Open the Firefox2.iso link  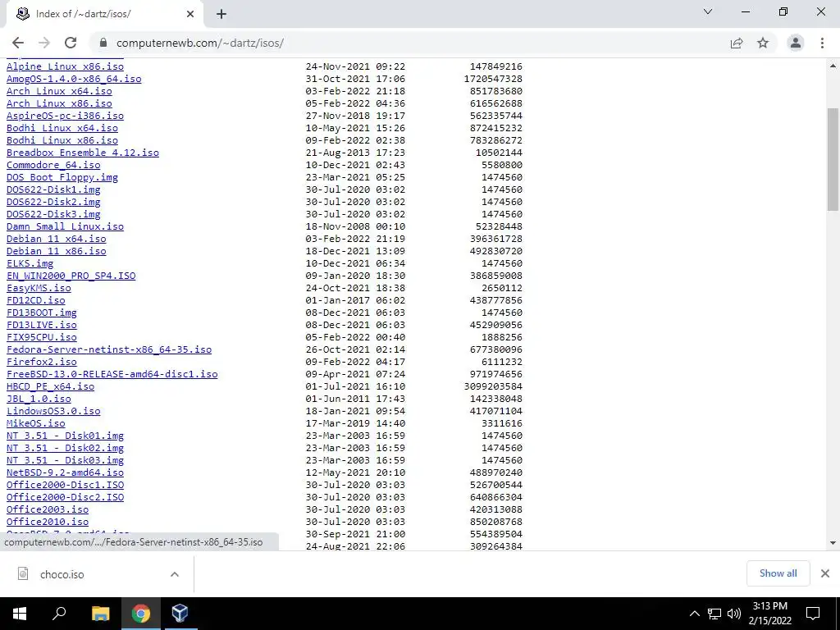click(x=41, y=362)
